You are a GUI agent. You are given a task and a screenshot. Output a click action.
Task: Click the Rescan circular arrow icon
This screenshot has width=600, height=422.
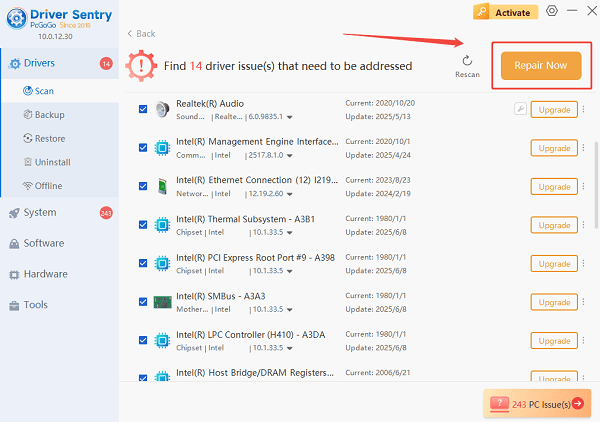(x=467, y=61)
